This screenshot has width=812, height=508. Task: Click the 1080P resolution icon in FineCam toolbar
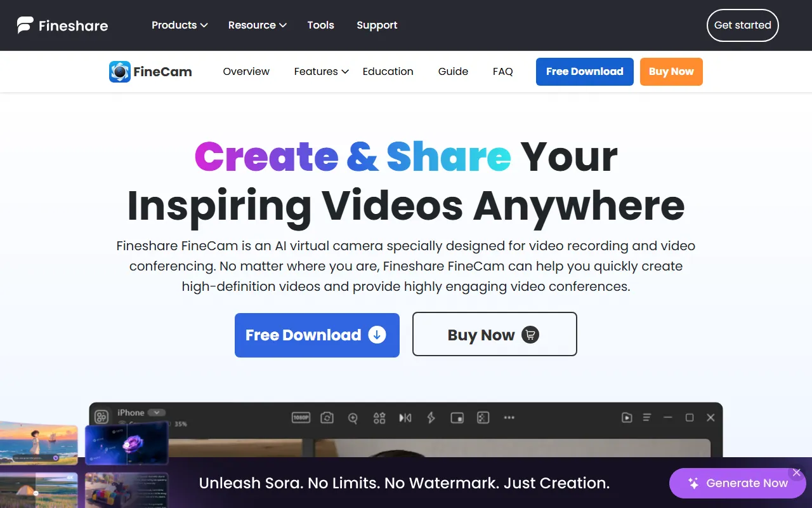pyautogui.click(x=300, y=418)
